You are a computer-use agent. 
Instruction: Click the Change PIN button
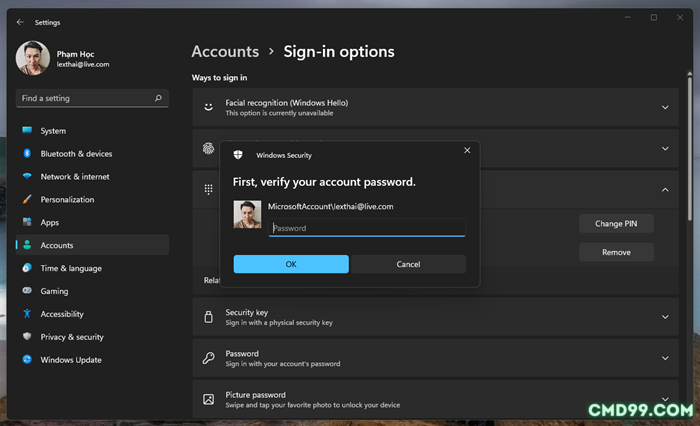pyautogui.click(x=616, y=223)
